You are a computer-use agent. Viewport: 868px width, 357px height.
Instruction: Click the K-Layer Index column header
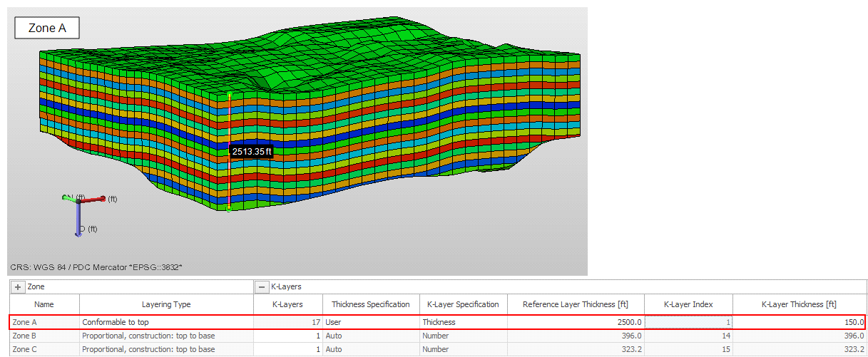tap(688, 304)
